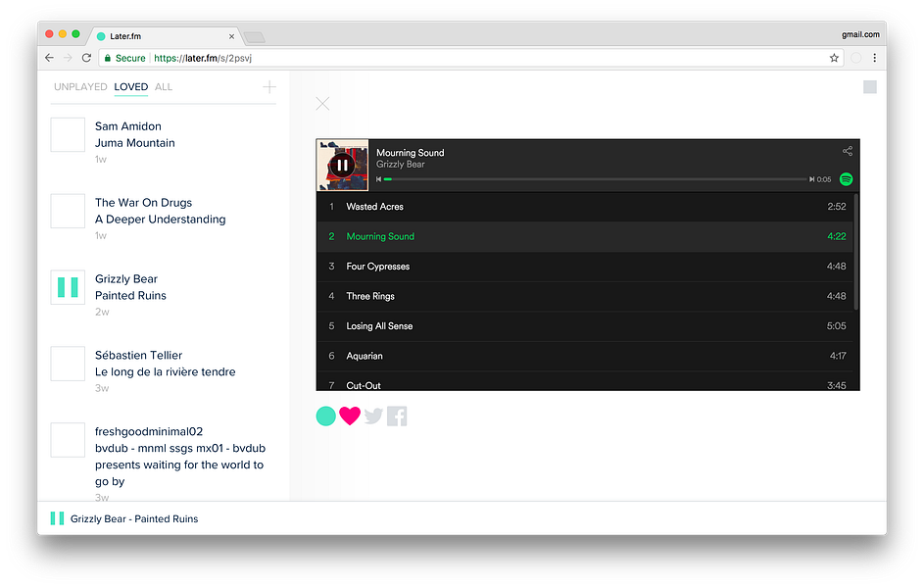
Task: Play the Sébastien Tellier thumbnail
Action: (x=68, y=364)
